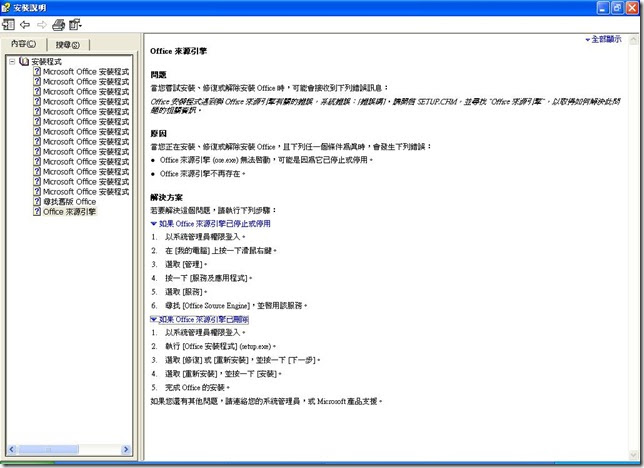Click the topic pane scroll-up arrow
The width and height of the screenshot is (644, 468).
(x=634, y=40)
